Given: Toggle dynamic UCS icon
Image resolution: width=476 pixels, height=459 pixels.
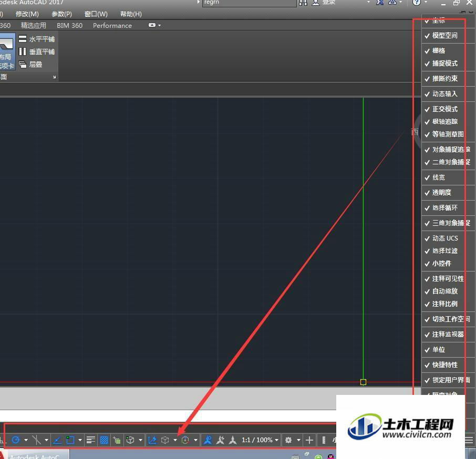Looking at the screenshot, I should [x=152, y=440].
